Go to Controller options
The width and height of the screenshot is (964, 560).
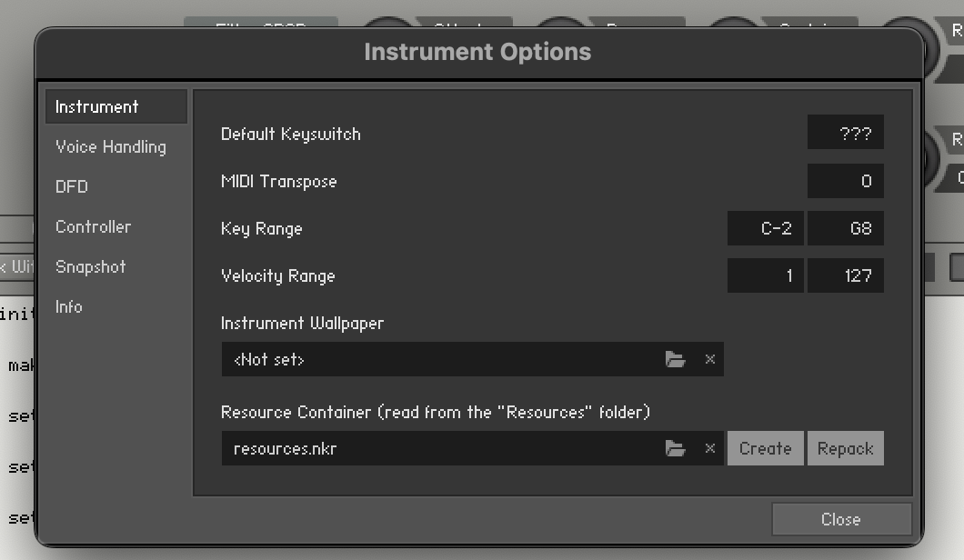tap(94, 226)
